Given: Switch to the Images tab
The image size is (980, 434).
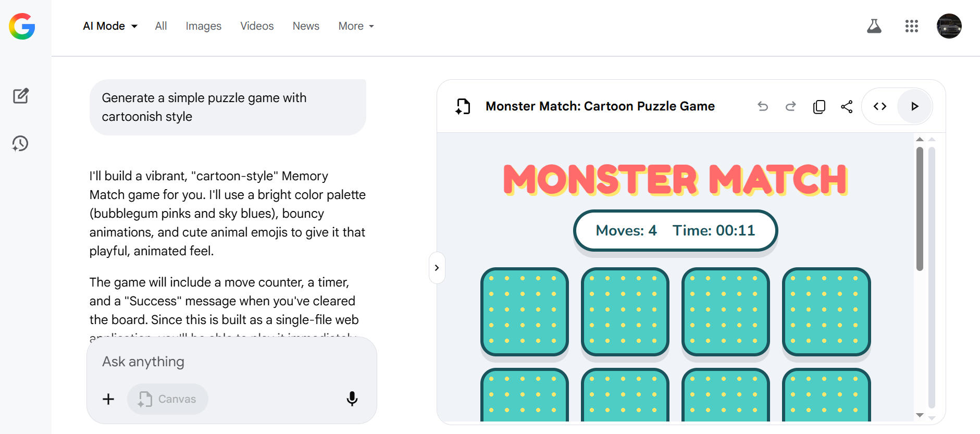Looking at the screenshot, I should [x=203, y=26].
